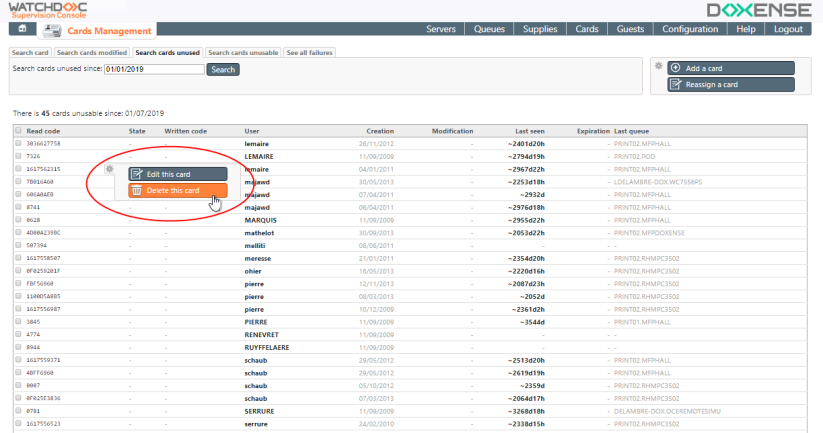The width and height of the screenshot is (823, 433).
Task: Click the Reassign a card button
Action: pyautogui.click(x=731, y=85)
